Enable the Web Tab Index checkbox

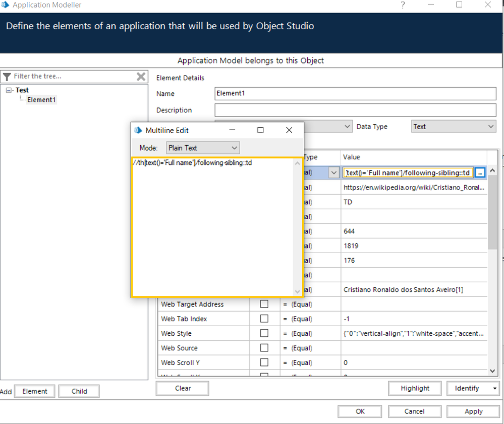pos(264,319)
